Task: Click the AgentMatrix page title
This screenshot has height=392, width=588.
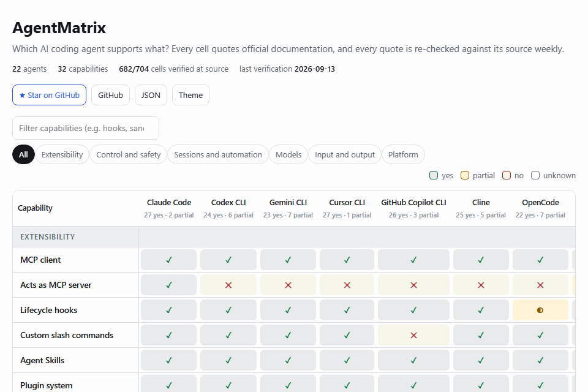Action: [x=59, y=28]
